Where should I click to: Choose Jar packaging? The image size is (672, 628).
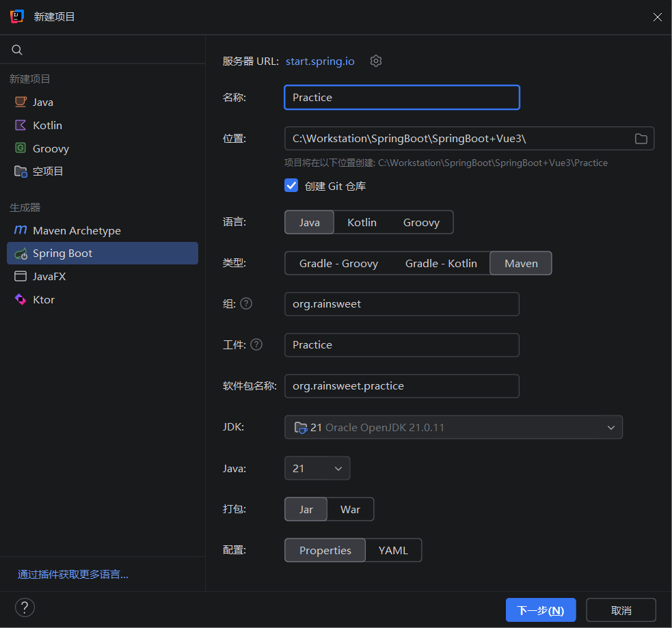[x=306, y=509]
